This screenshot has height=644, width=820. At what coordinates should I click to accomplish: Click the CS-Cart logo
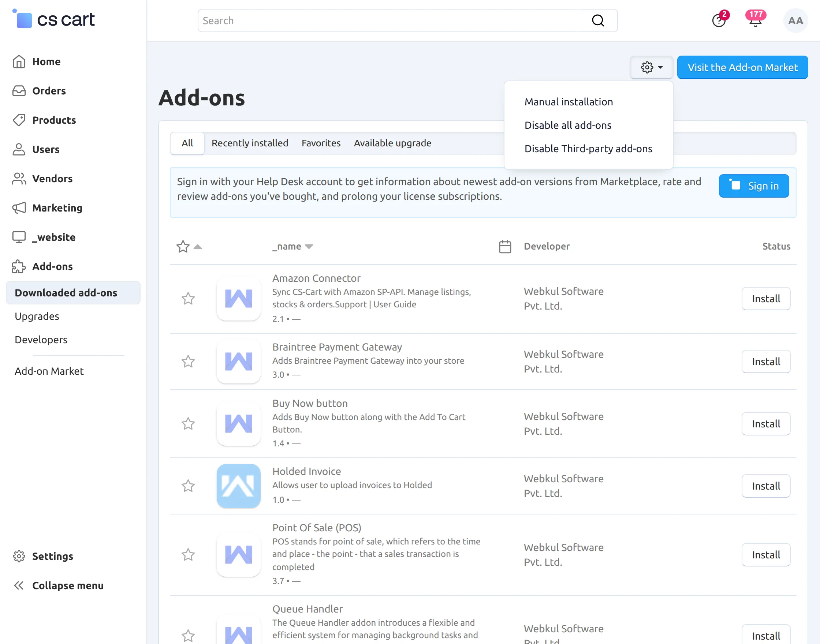click(x=53, y=19)
